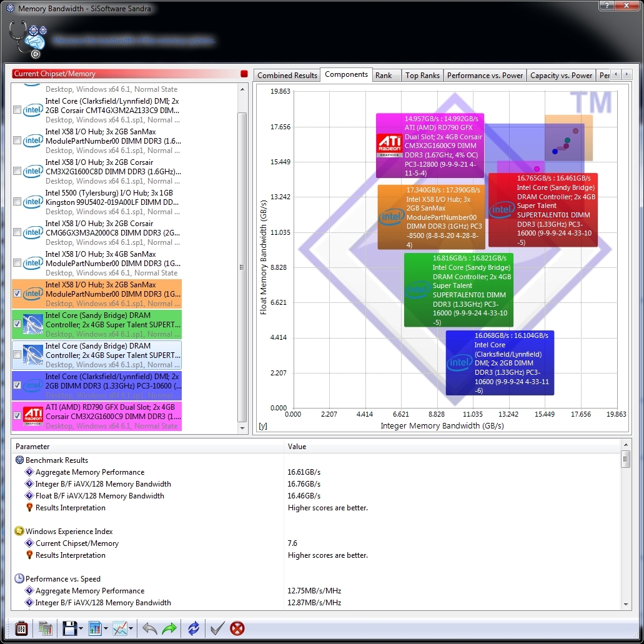Check the unhighlighted Sandy Bridge Super Talent row
The width and height of the screenshot is (644, 644).
[17, 354]
